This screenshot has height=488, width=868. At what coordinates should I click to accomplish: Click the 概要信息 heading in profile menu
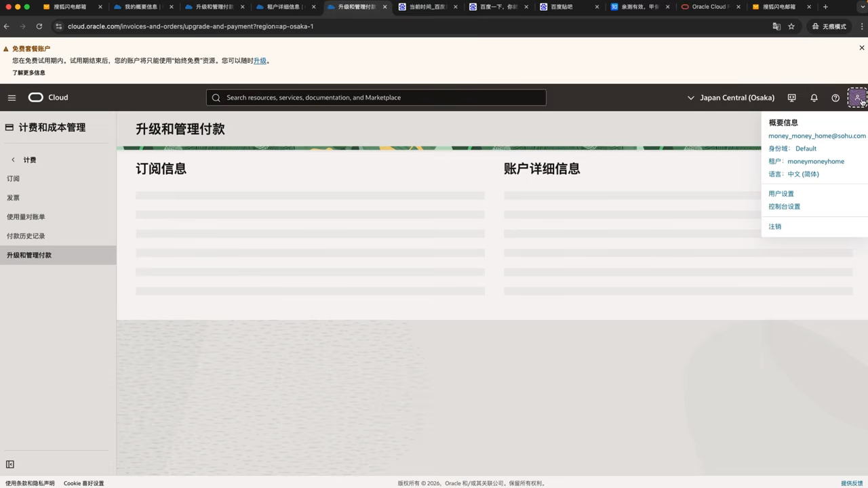pos(783,123)
